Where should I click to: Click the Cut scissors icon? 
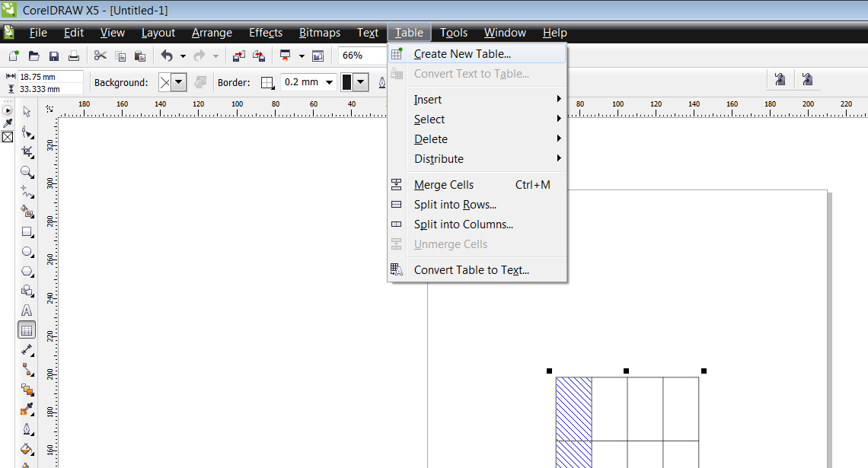click(x=100, y=56)
